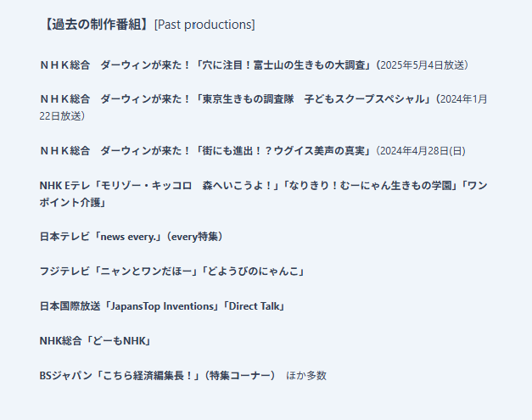Click the (特集コーナー) text

(240, 375)
